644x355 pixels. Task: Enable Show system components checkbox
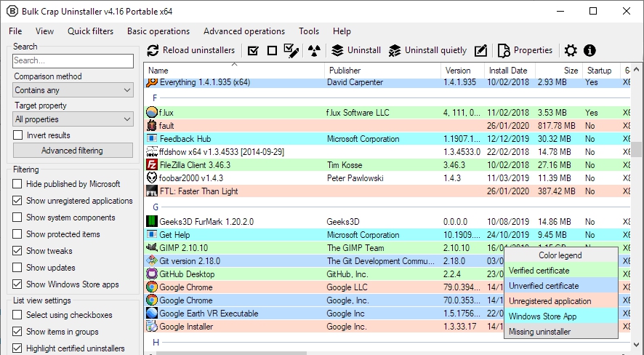[x=17, y=218]
